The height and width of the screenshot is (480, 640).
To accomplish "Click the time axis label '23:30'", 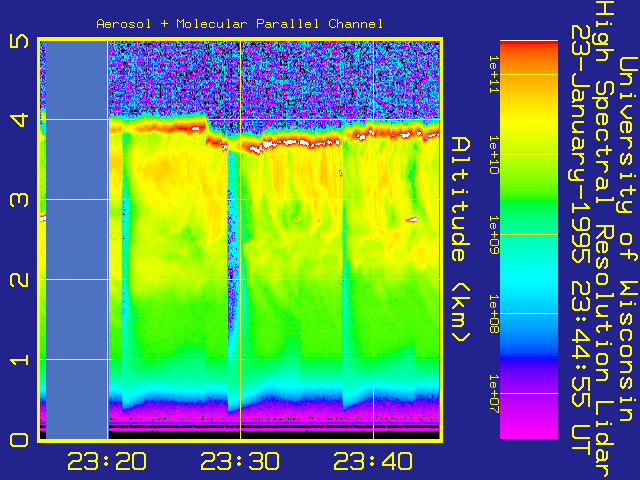I will pyautogui.click(x=240, y=461).
